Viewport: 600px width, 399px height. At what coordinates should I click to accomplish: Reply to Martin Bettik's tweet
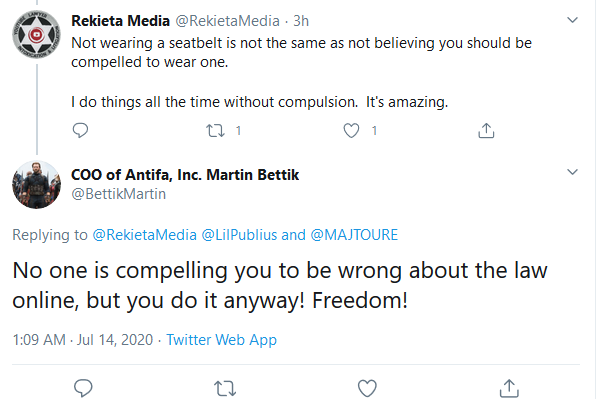pyautogui.click(x=83, y=388)
